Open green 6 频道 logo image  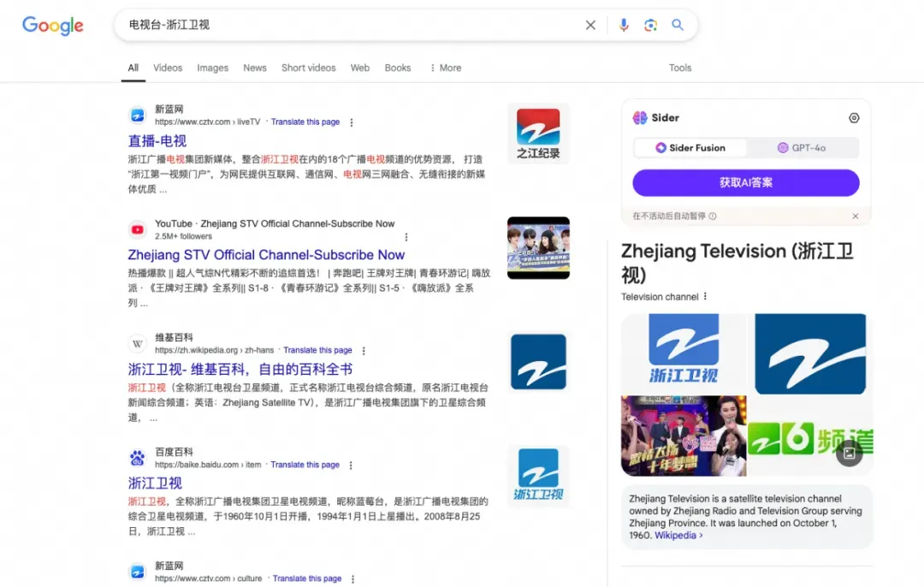click(810, 436)
